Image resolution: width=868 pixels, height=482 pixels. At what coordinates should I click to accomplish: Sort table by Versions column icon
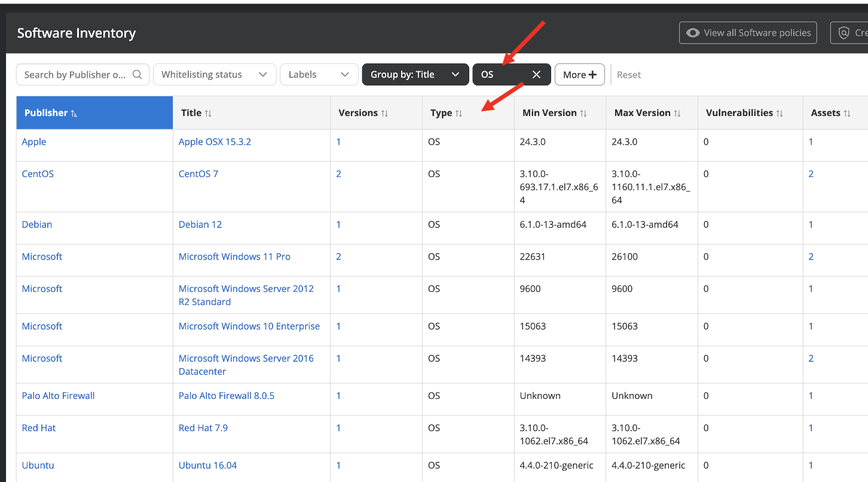[384, 113]
